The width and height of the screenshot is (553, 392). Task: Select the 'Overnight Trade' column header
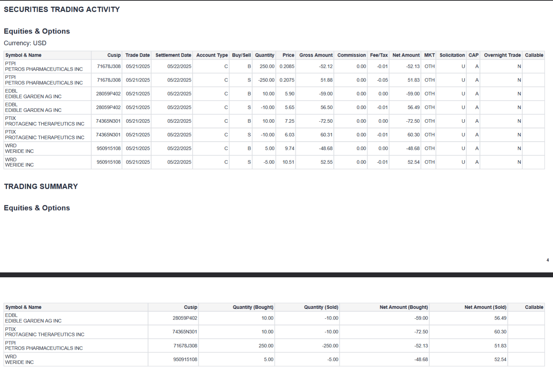click(x=503, y=55)
